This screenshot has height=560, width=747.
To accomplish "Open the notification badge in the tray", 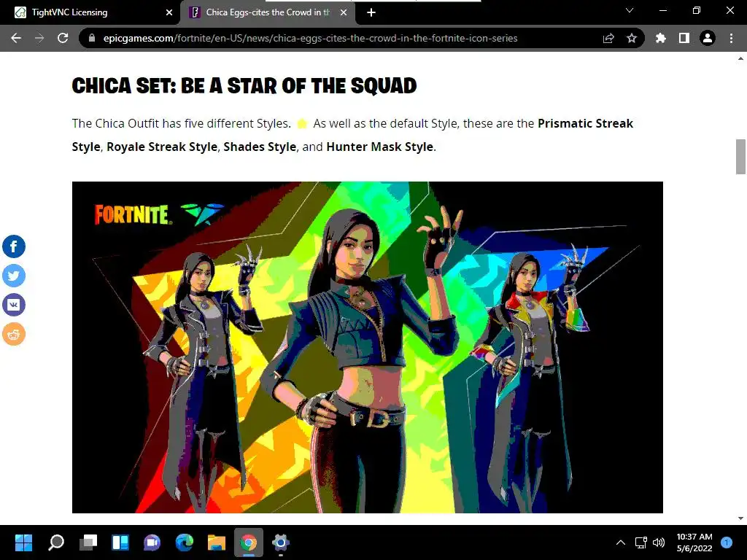I will [727, 542].
